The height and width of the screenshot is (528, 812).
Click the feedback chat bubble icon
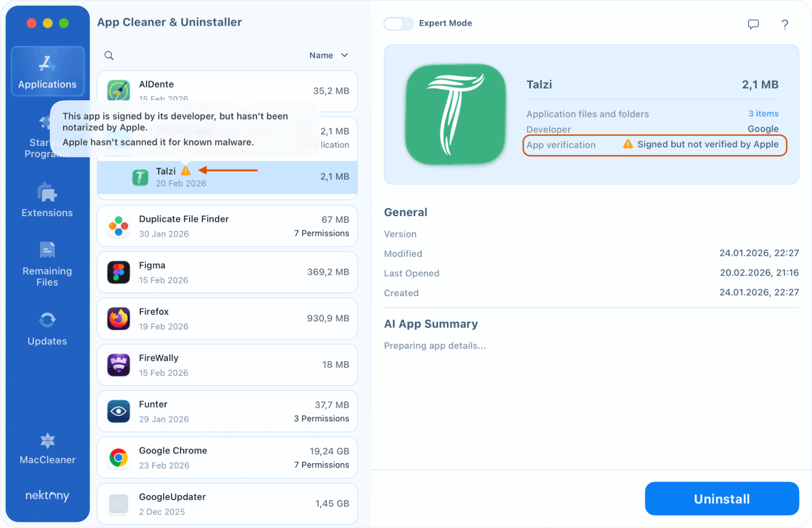(753, 24)
